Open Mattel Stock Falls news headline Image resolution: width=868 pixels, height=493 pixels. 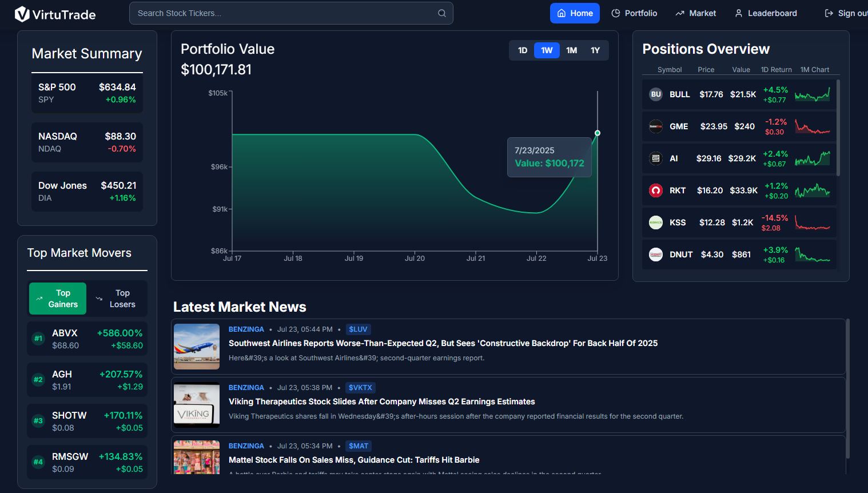pos(354,460)
